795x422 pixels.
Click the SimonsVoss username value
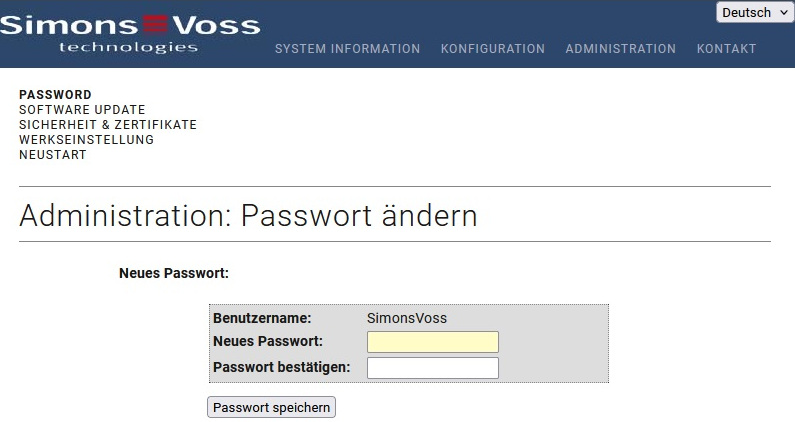coord(407,318)
